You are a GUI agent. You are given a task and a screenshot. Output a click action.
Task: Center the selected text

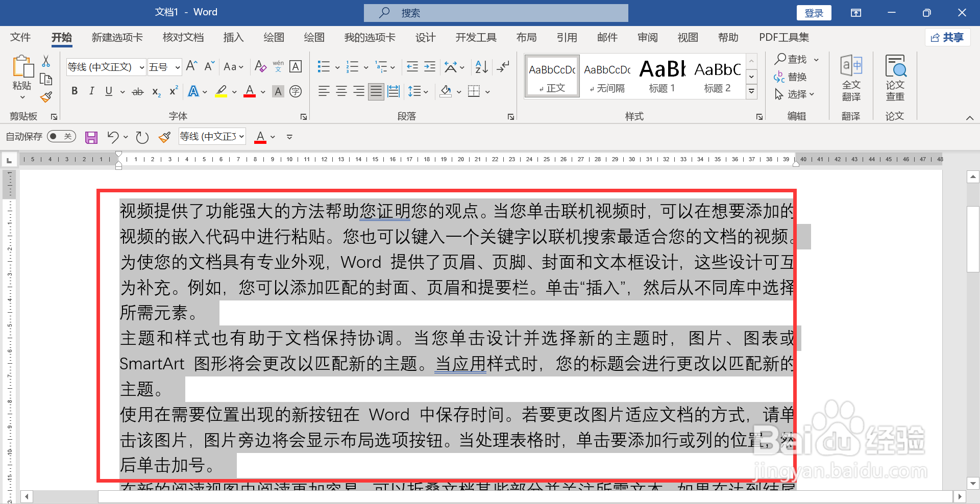341,92
